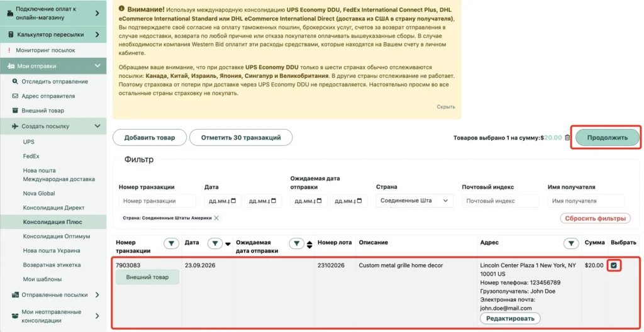Expand Подключение оплат к онлайн-магазину chevron
Image resolution: width=644 pixels, height=332 pixels.
(x=97, y=13)
